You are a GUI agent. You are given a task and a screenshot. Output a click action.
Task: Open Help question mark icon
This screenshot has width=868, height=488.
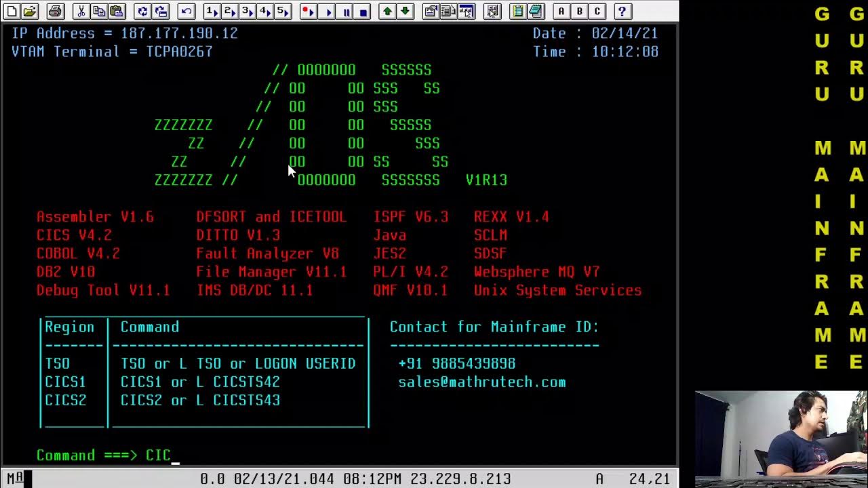622,11
